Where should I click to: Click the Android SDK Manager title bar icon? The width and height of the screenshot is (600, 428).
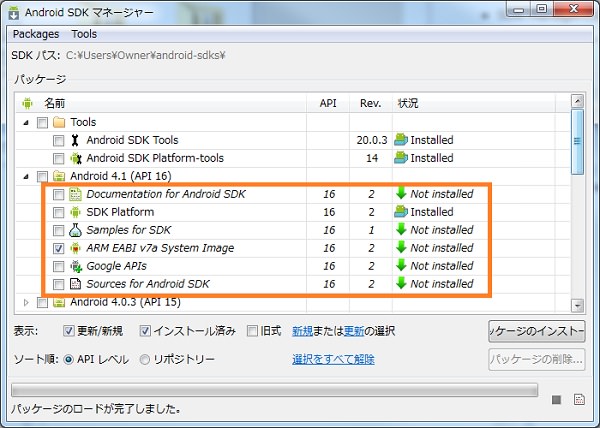point(14,13)
